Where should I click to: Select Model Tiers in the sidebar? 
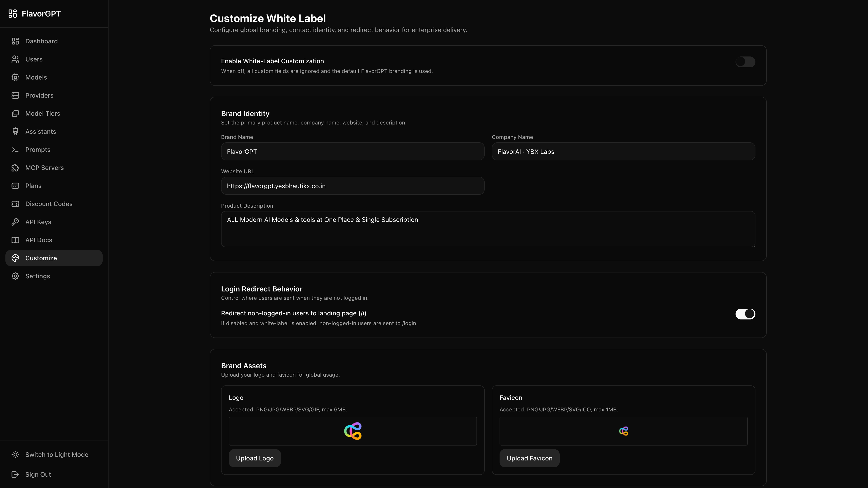coord(54,113)
